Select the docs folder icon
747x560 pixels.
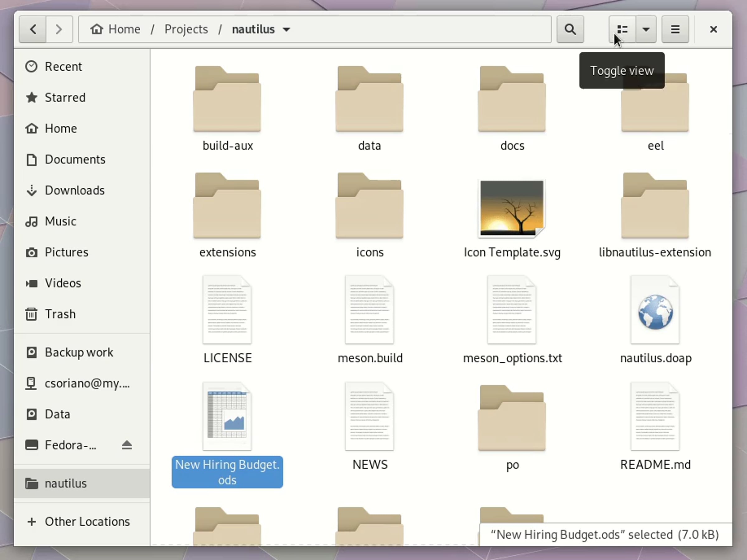[x=512, y=99]
